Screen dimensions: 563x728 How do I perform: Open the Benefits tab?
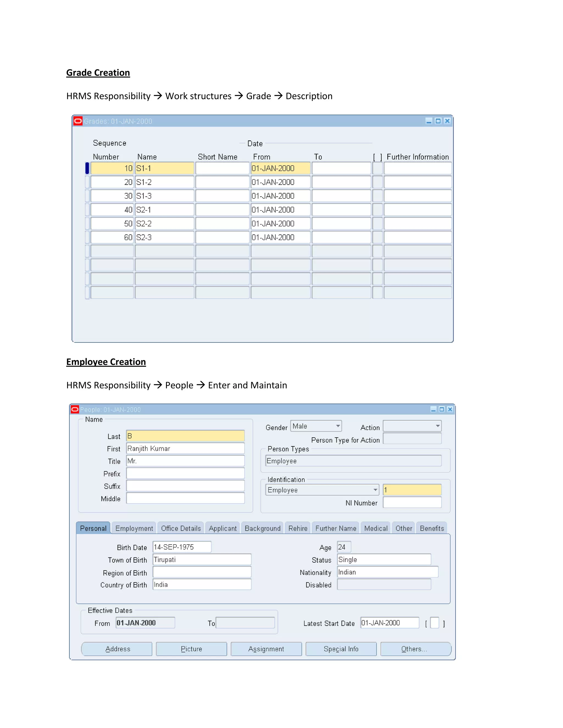click(432, 528)
